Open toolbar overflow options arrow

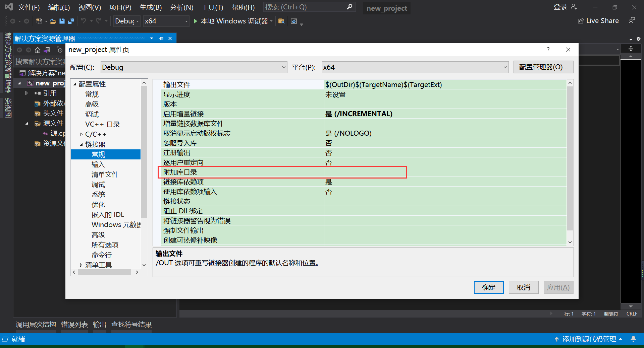[x=302, y=23]
